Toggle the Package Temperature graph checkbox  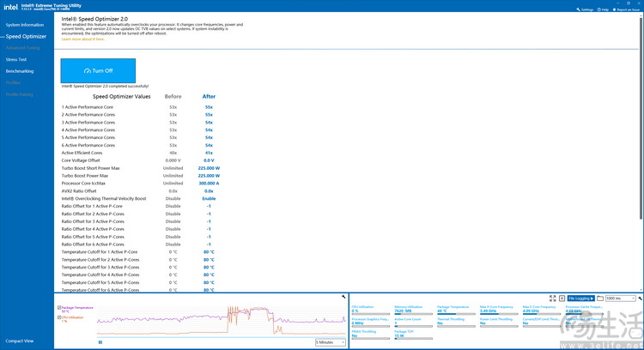[x=59, y=307]
